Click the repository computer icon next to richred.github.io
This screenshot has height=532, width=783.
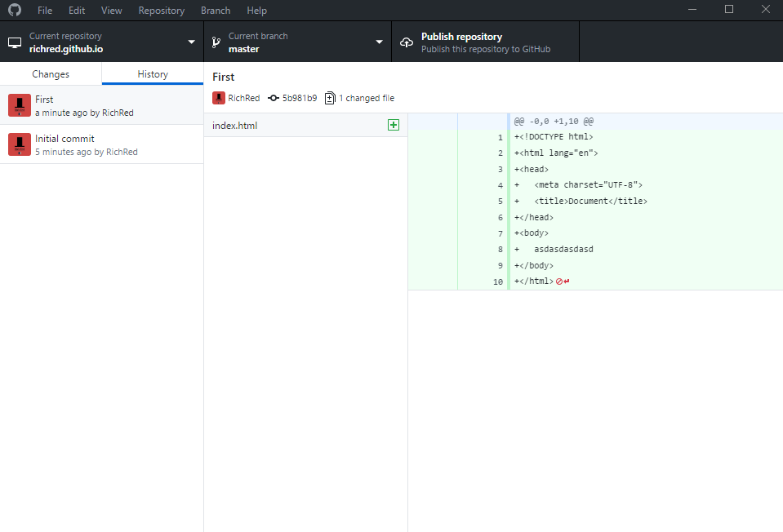(x=13, y=42)
